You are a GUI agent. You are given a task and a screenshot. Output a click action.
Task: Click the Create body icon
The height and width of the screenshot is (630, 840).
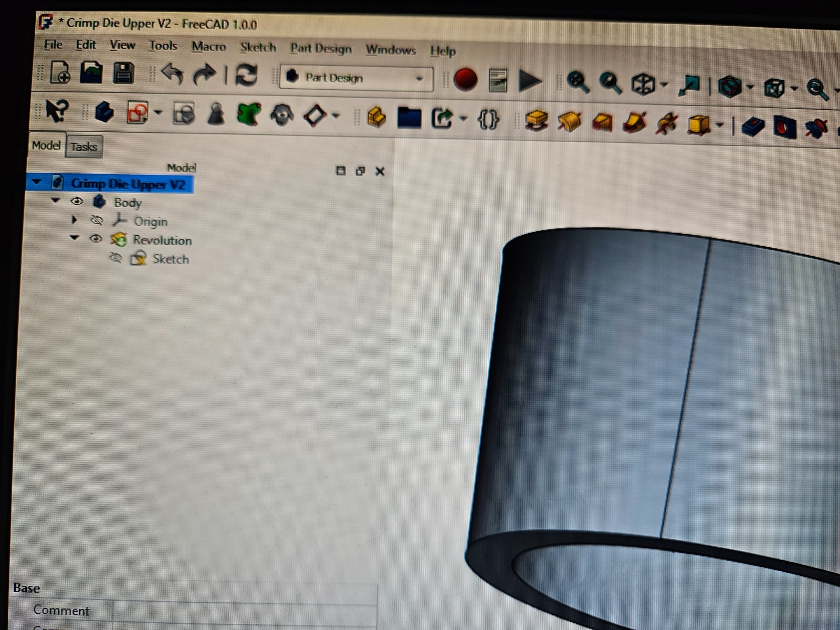point(104,112)
